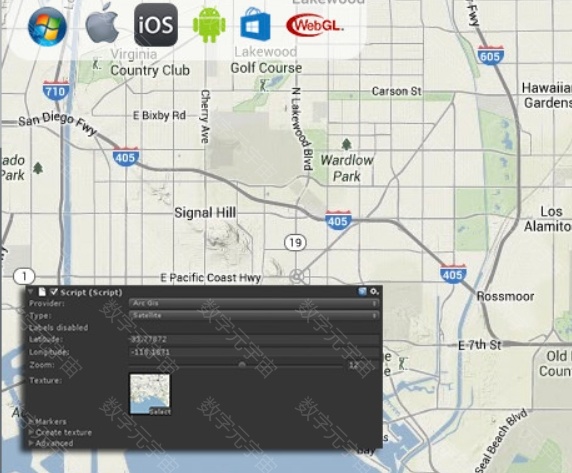Image resolution: width=572 pixels, height=473 pixels.
Task: Click the iOS platform icon
Action: 156,25
